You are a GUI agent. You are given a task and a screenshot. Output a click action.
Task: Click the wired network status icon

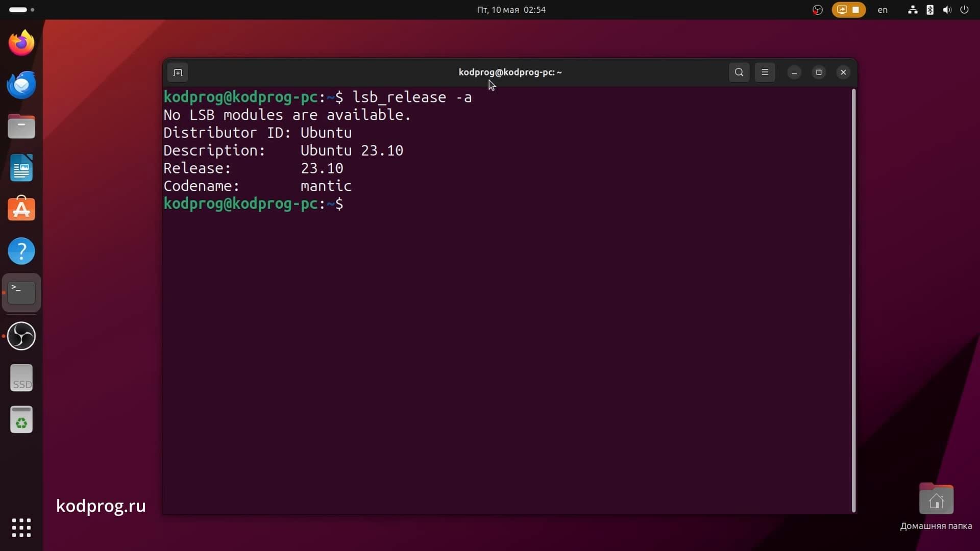[x=913, y=10]
